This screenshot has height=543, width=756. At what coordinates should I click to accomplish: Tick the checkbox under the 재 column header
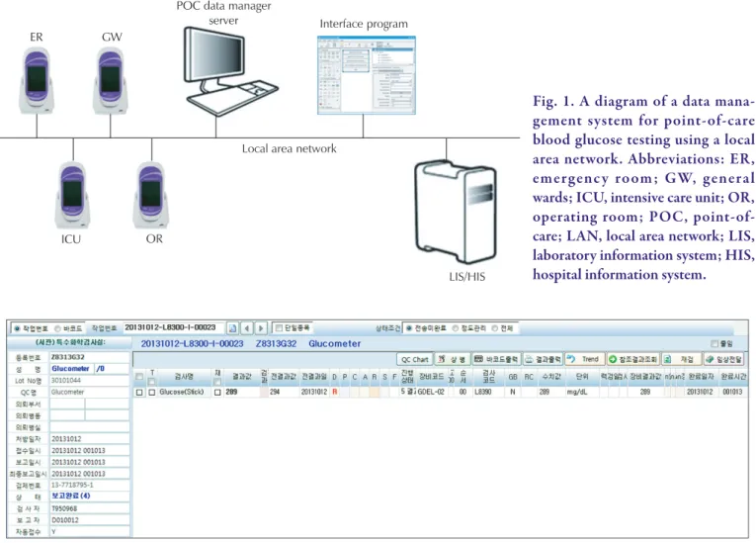click(x=217, y=382)
